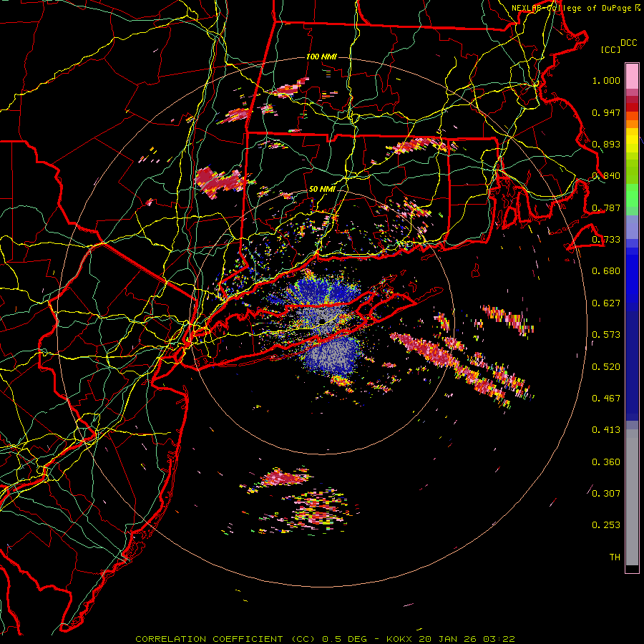Viewport: 644px width, 644px height.
Task: Select the 0.680 scale value
Action: 606,271
